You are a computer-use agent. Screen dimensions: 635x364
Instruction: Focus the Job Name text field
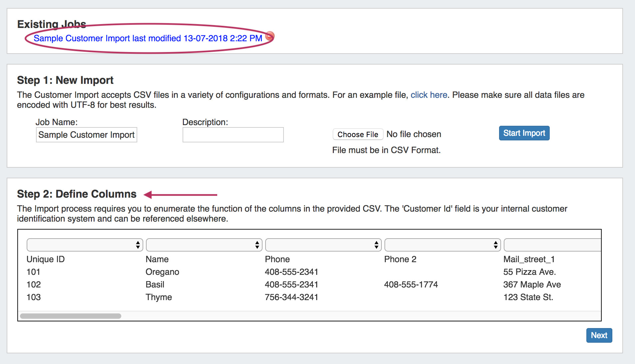coord(87,135)
